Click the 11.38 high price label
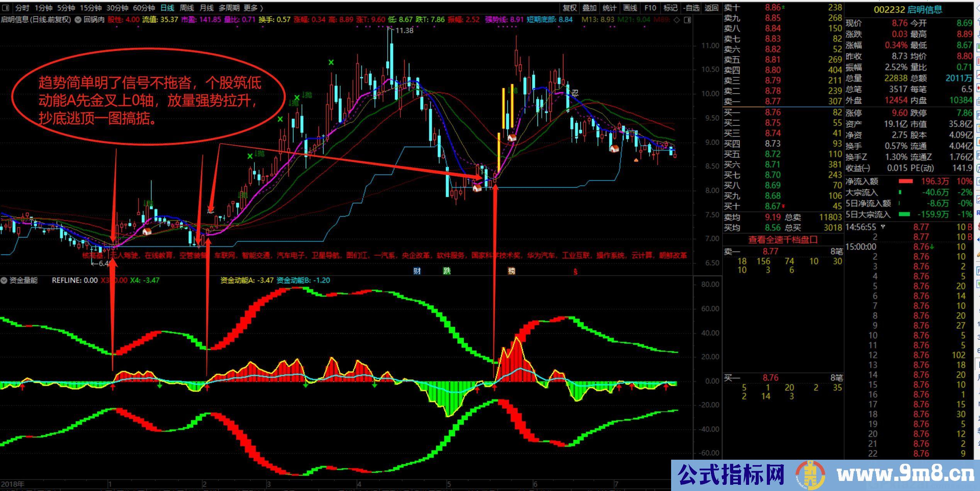Image resolution: width=980 pixels, height=491 pixels. (404, 31)
